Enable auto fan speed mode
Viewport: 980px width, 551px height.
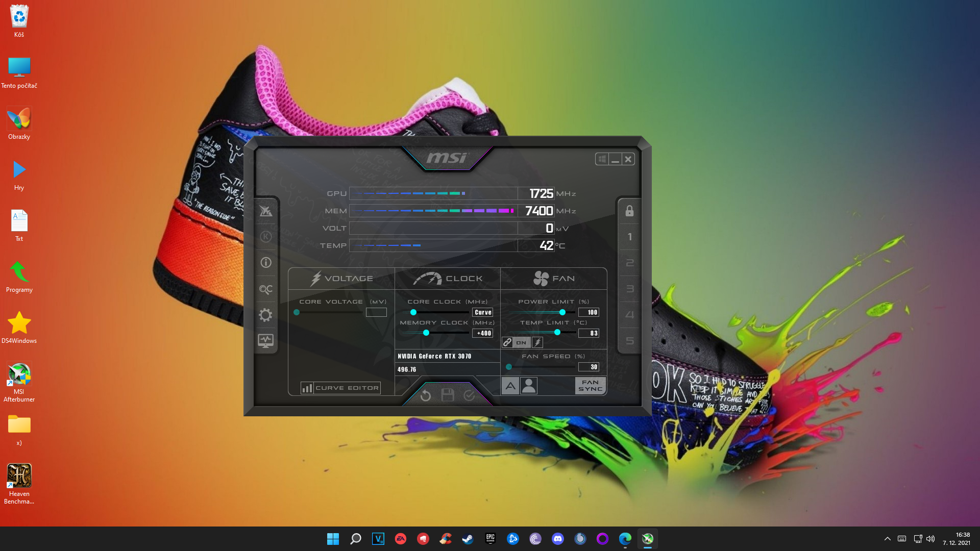click(510, 386)
